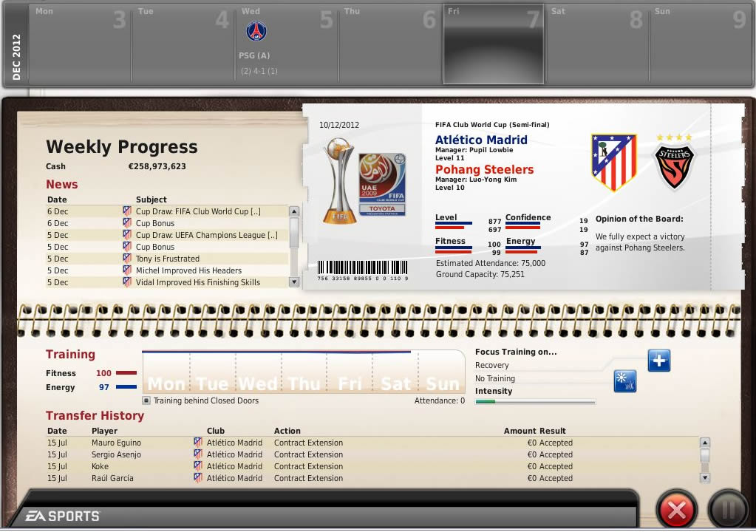The height and width of the screenshot is (532, 756).
Task: Open 'Cup Draw: UEFA Champions League' news
Action: [x=206, y=235]
